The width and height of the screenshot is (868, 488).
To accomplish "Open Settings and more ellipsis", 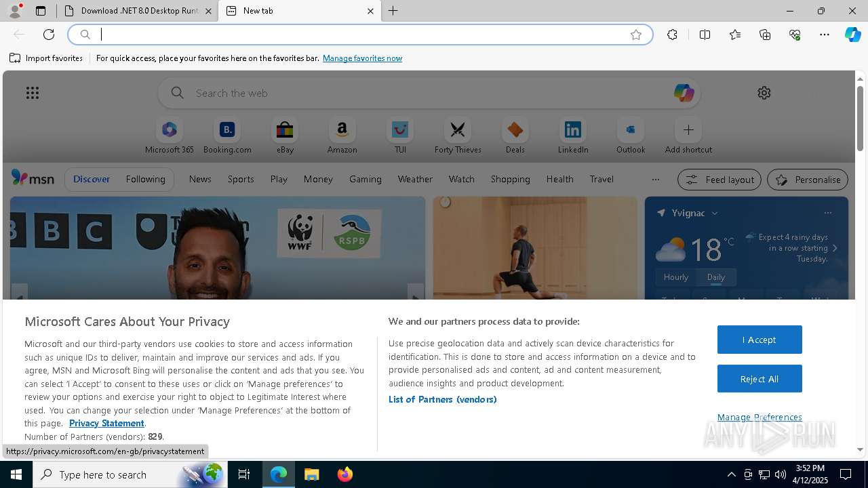I will point(825,35).
